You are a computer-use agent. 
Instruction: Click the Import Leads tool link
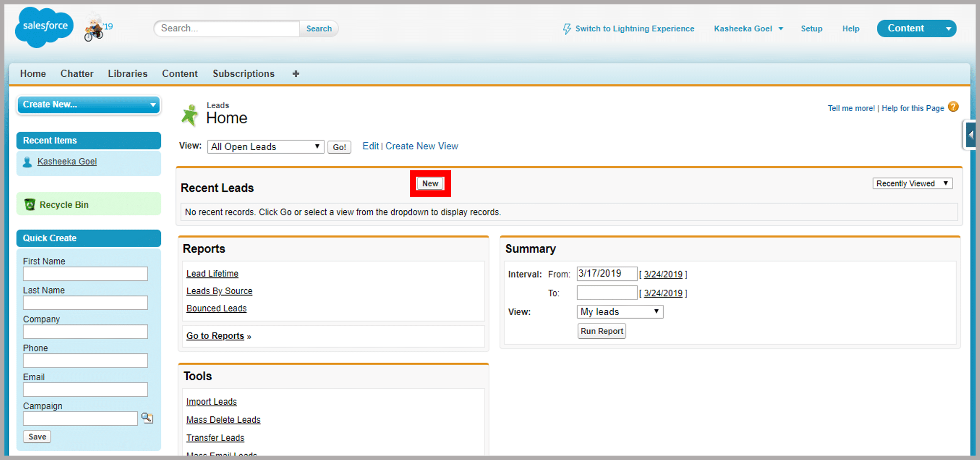[212, 402]
